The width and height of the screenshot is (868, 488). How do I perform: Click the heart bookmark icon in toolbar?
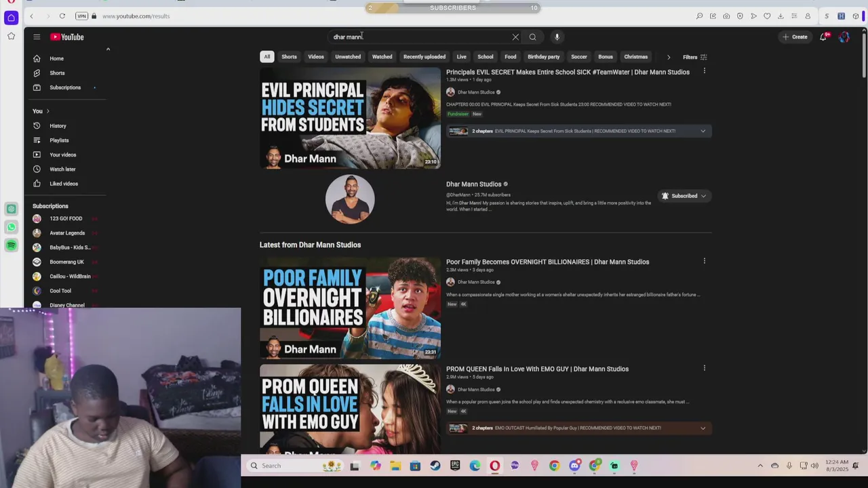(x=767, y=16)
